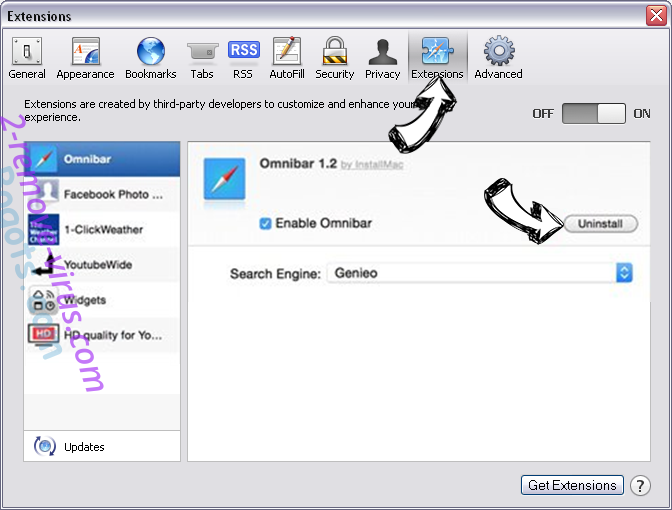
Task: Click the 1-ClickWeather extension icon
Action: [x=43, y=230]
